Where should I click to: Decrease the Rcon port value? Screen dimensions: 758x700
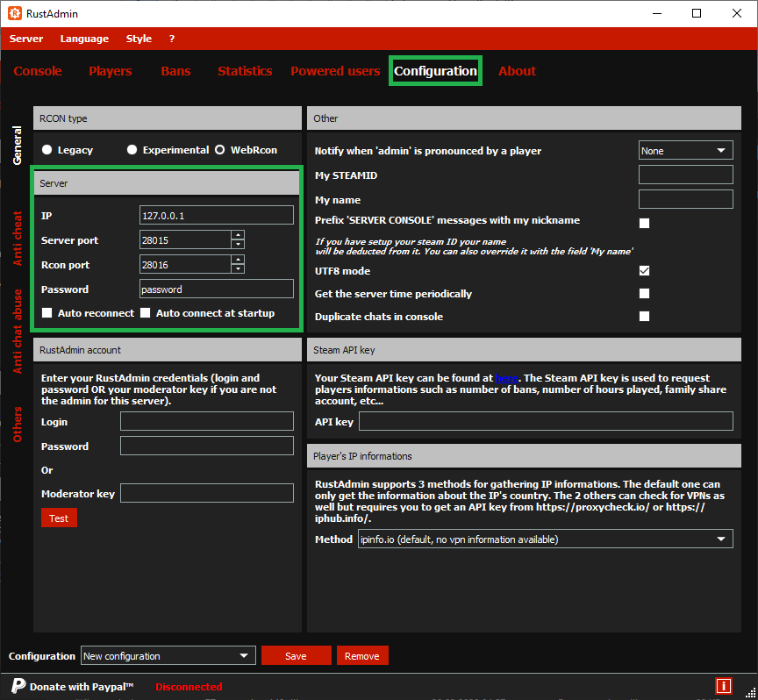tap(238, 268)
